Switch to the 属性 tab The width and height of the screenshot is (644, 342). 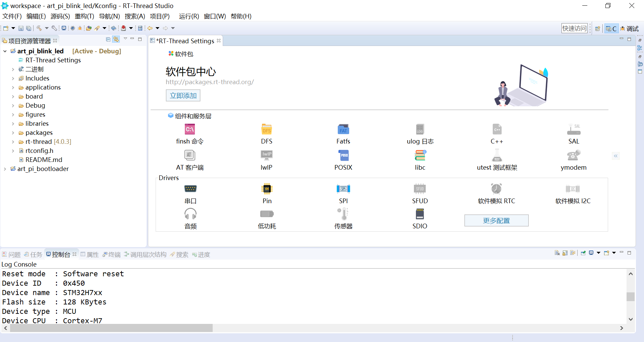pos(90,254)
